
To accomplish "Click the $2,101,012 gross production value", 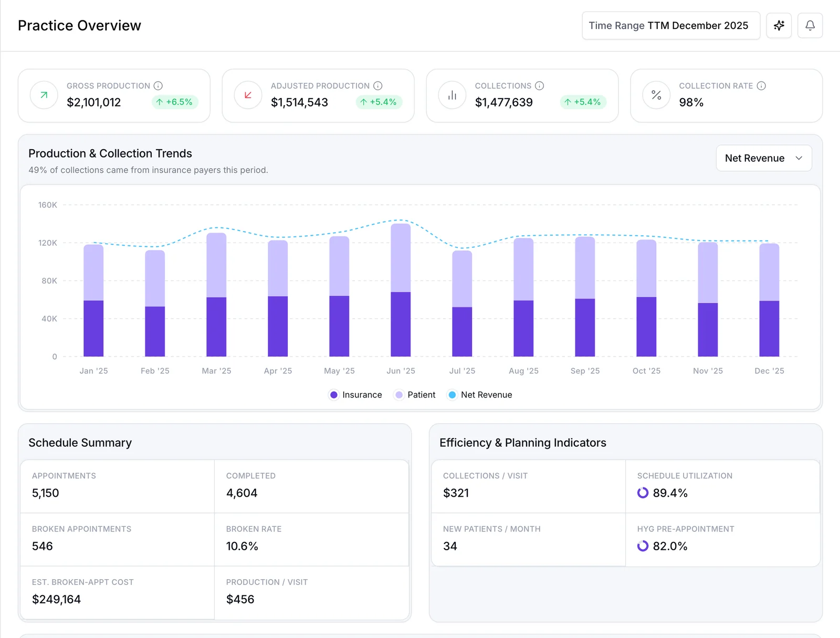I will tap(94, 102).
